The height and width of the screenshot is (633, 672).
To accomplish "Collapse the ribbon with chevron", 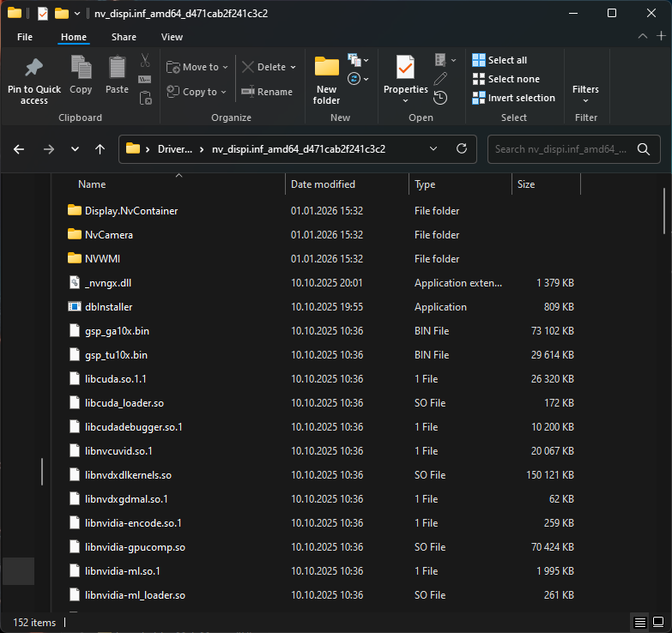I will pyautogui.click(x=643, y=36).
